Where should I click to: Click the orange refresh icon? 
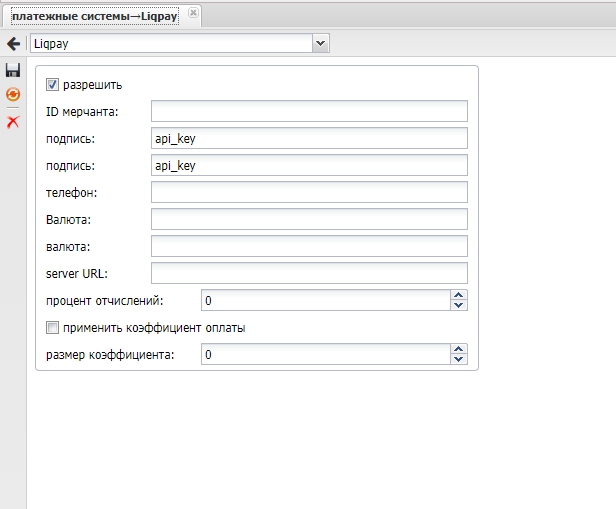(13, 95)
